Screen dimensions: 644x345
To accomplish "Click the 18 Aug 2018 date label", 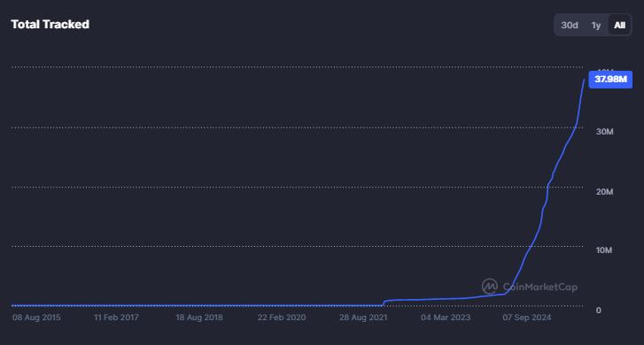I will (x=199, y=318).
